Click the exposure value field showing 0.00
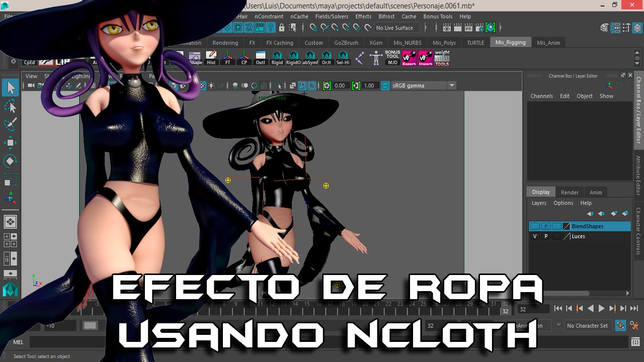This screenshot has height=362, width=644. point(340,85)
